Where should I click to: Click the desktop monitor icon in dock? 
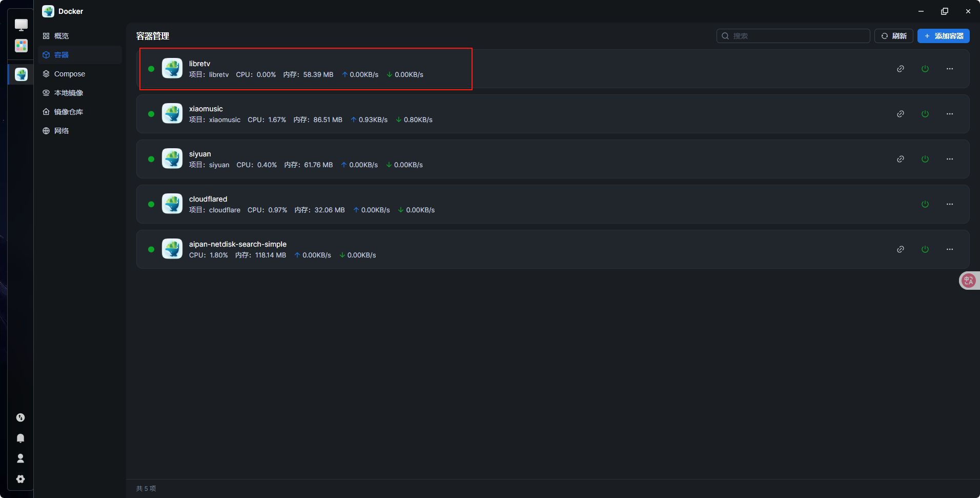[21, 25]
